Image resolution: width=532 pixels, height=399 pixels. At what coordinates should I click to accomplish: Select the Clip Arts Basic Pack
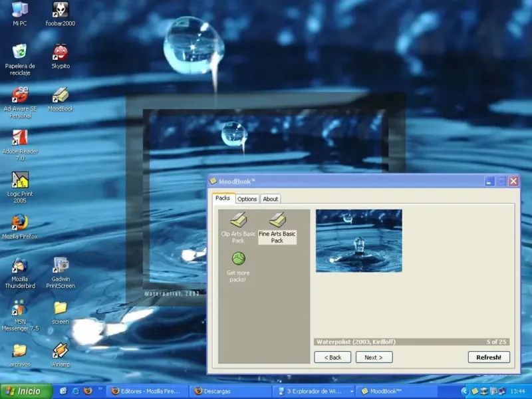[238, 227]
